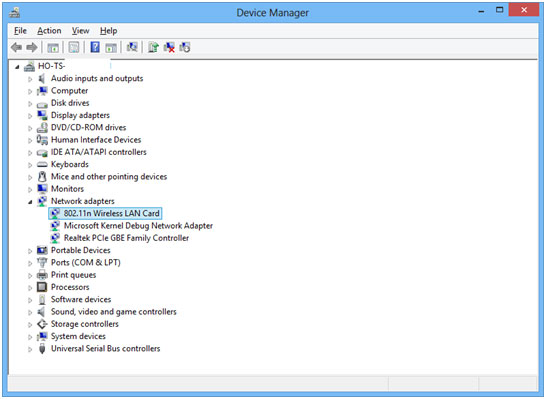Open the File menu
This screenshot has height=399, width=546.
click(20, 31)
